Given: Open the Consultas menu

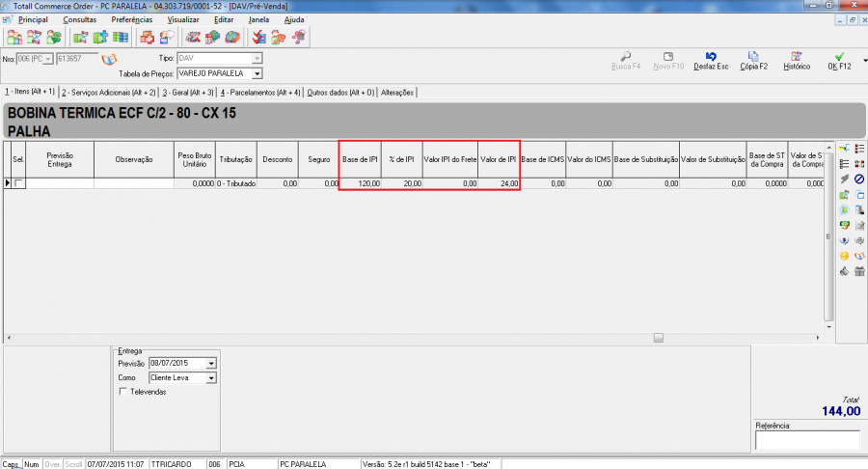Looking at the screenshot, I should (x=79, y=19).
